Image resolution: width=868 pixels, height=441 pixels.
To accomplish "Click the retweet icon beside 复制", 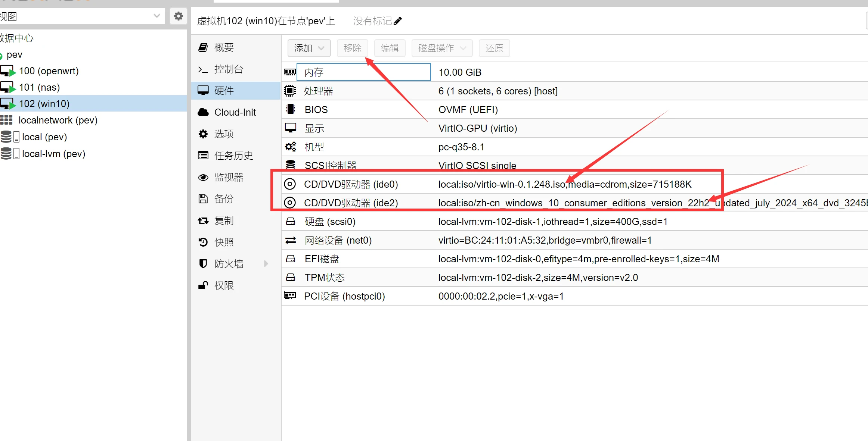I will click(x=203, y=220).
